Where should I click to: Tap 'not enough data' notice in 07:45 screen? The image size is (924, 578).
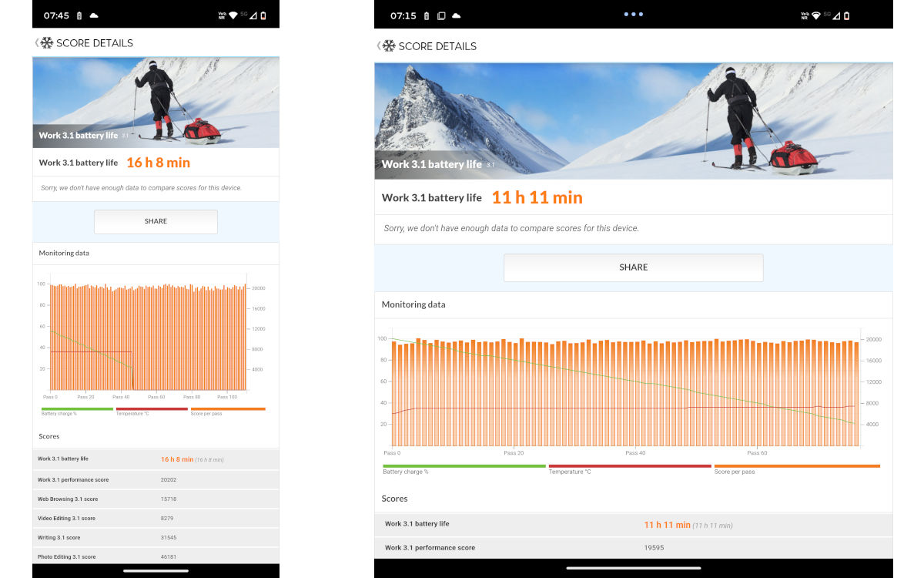pyautogui.click(x=141, y=188)
